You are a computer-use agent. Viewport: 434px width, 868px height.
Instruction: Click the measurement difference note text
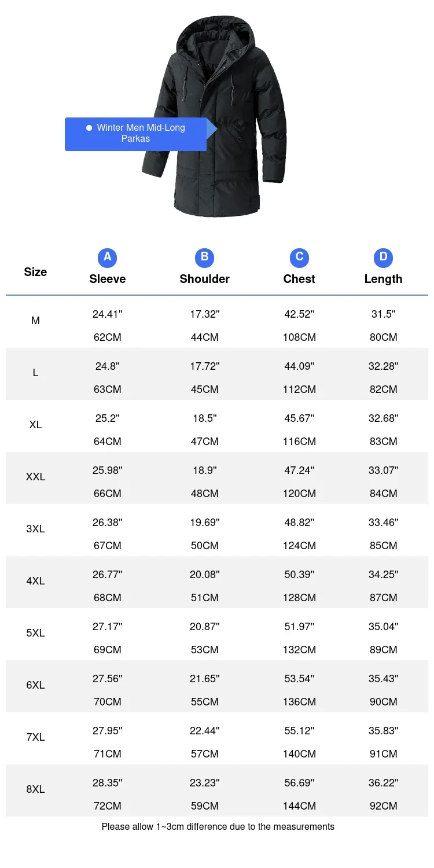pos(218,827)
